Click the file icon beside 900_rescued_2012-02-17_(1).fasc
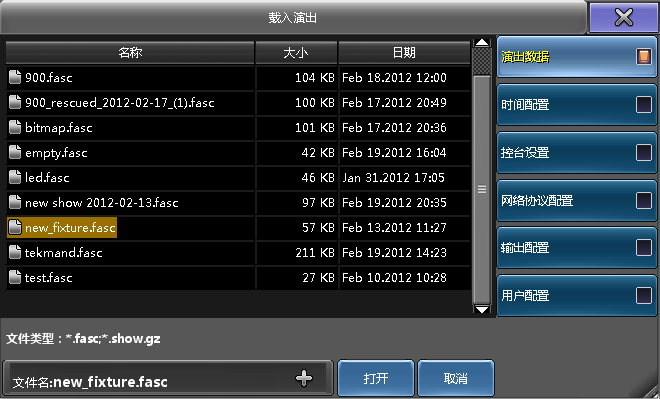 (15, 102)
